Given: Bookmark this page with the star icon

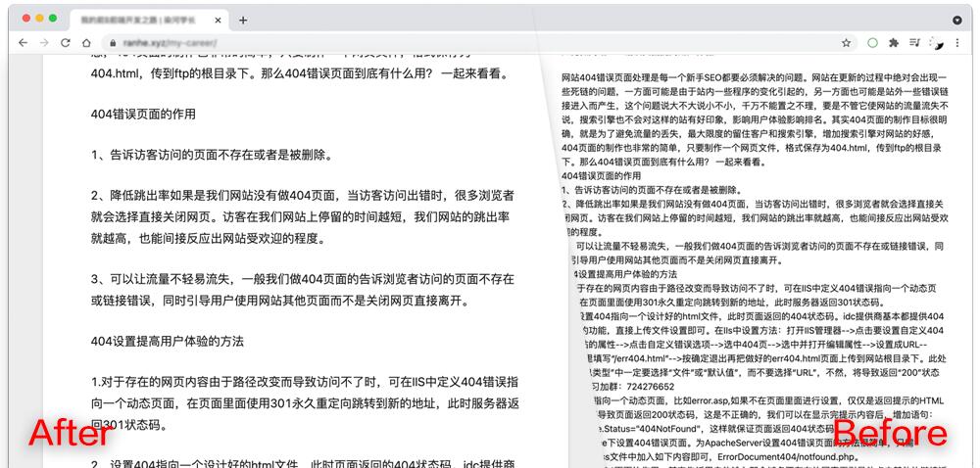Looking at the screenshot, I should 846,43.
